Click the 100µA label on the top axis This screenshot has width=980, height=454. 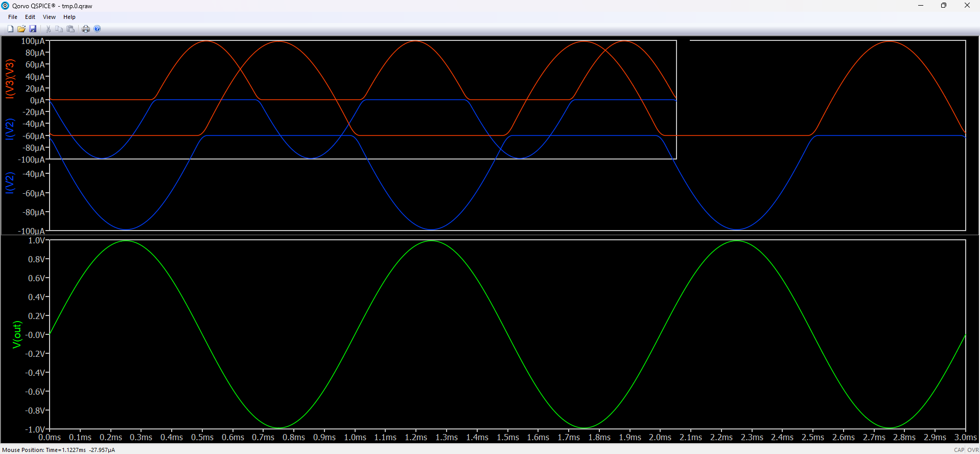(x=33, y=41)
